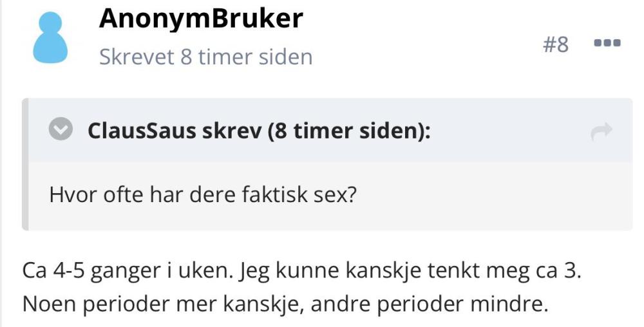Open AnonymBruker's profile name
The image size is (644, 327).
click(x=201, y=18)
